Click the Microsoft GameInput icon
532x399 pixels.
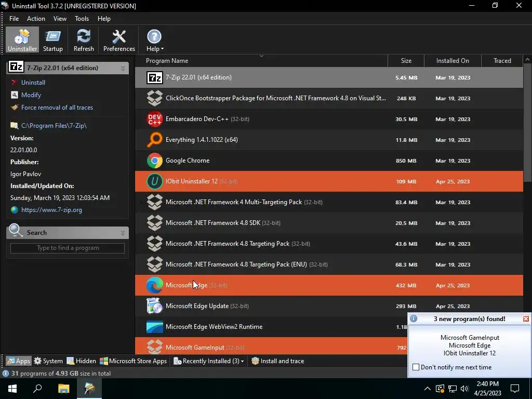tap(154, 347)
